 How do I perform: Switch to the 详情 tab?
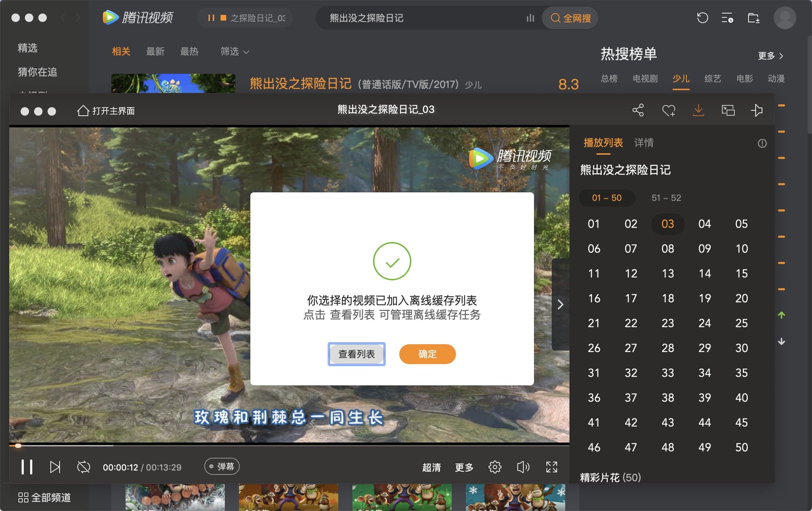click(x=644, y=143)
